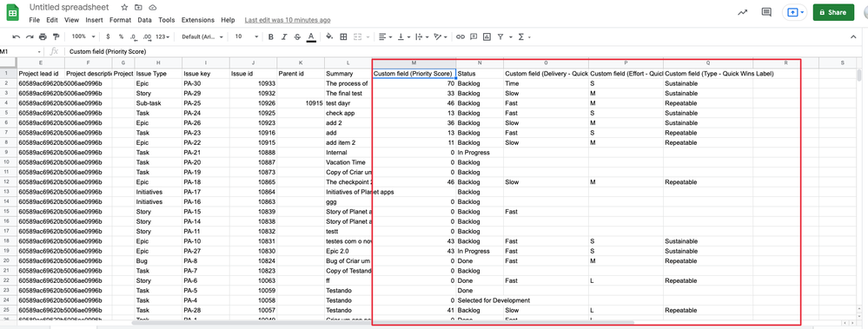Image resolution: width=868 pixels, height=329 pixels.
Task: Select column M header
Action: point(414,63)
